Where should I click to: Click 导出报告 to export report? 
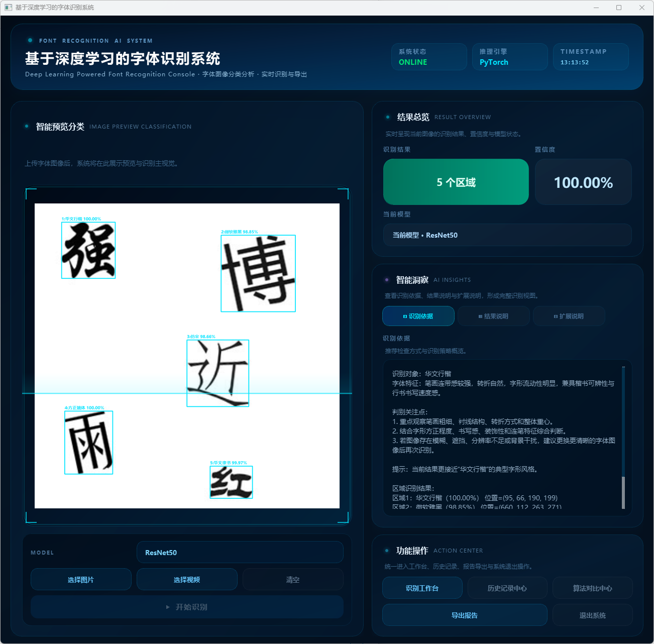pos(464,615)
